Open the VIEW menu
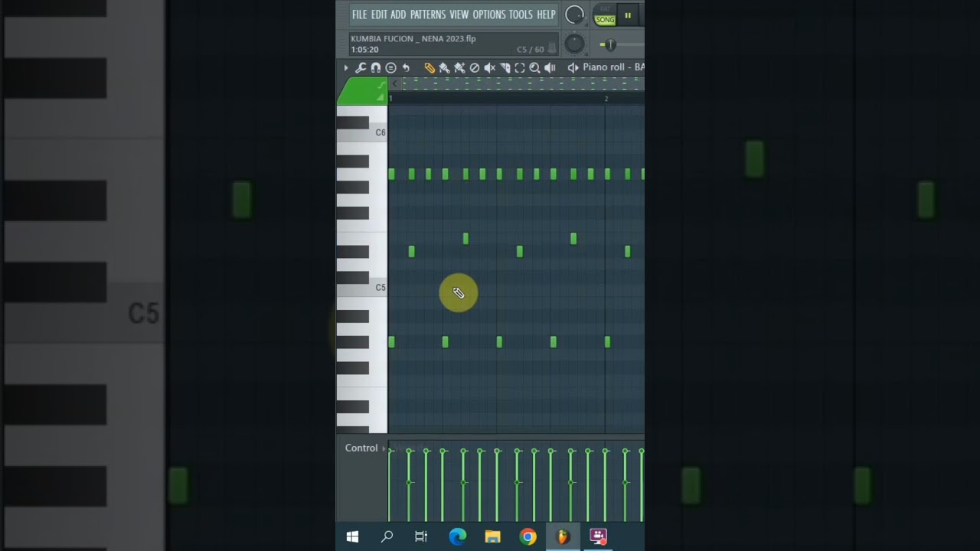The image size is (980, 551). click(x=459, y=15)
